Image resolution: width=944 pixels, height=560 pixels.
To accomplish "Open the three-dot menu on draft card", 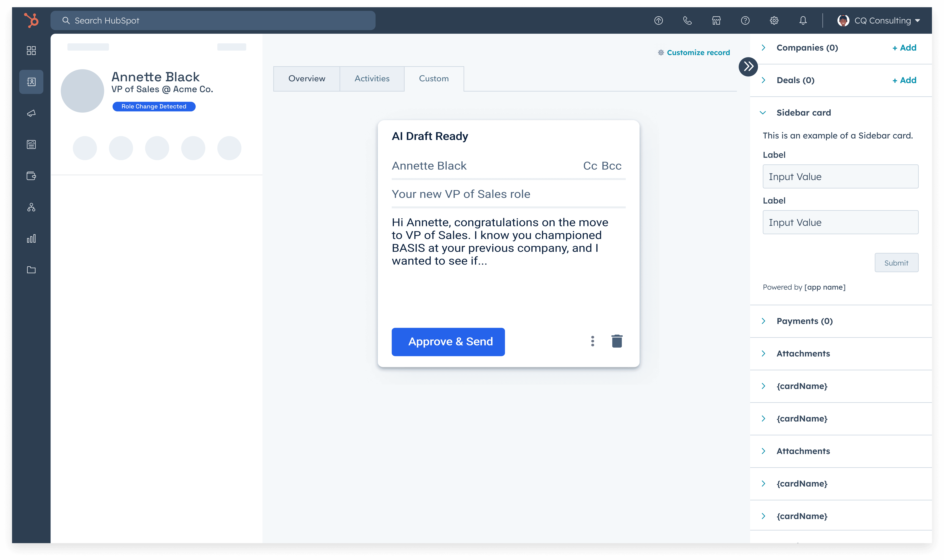I will (592, 341).
